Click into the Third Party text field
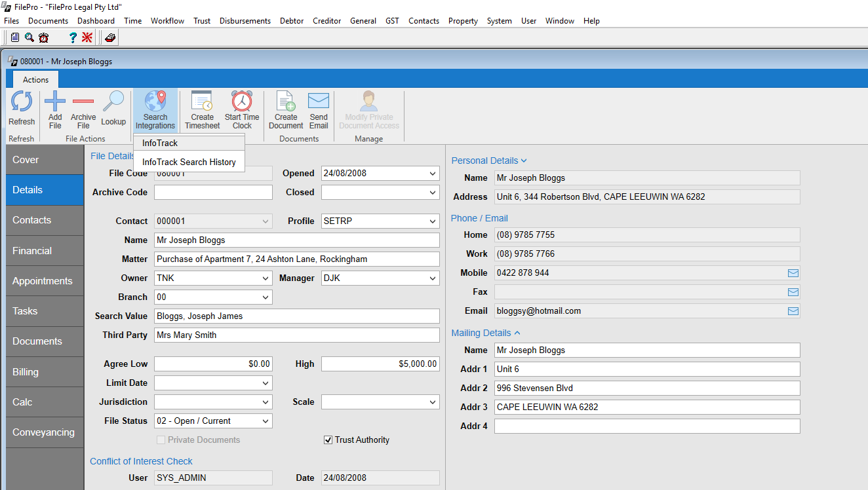The width and height of the screenshot is (868, 490). [296, 335]
